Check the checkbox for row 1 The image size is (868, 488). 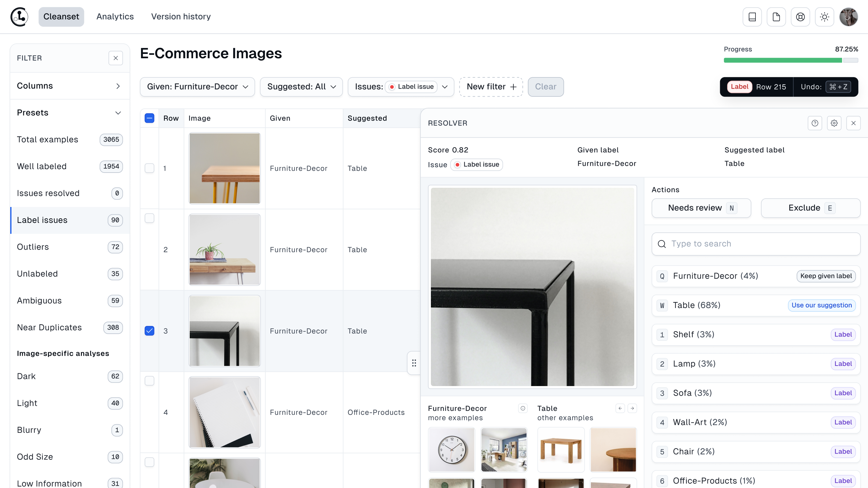pos(149,168)
